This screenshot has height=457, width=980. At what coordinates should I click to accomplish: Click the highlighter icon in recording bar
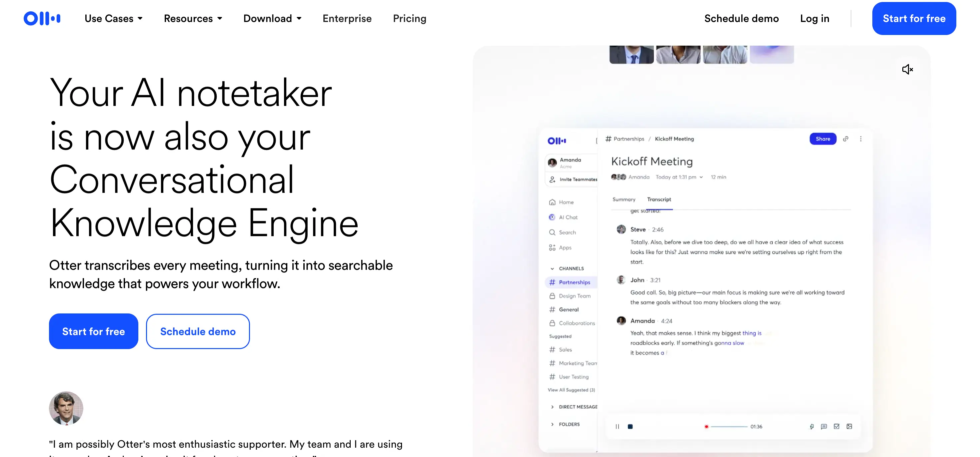tap(811, 427)
